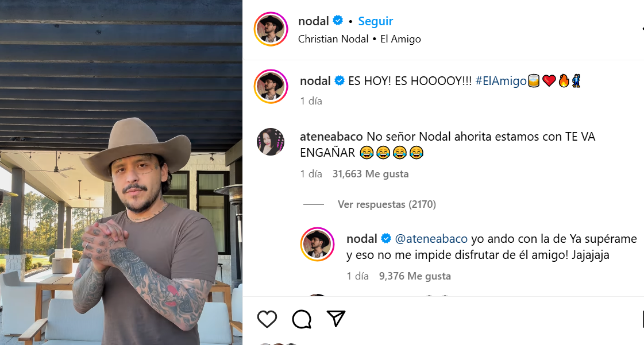Viewport: 644px width, 345px height.
Task: Expand Ver respuestas (2170) replies
Action: pyautogui.click(x=387, y=204)
